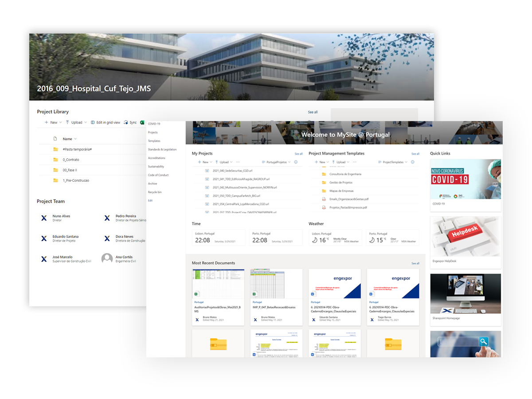Open Projects in the left navigation
Viewport: 532px width, 399px height.
153,133
